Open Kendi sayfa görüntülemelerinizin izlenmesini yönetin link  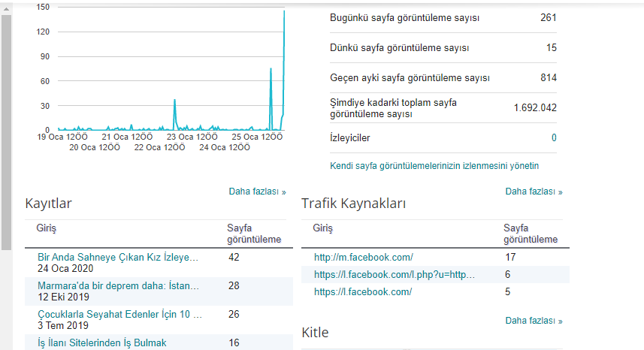coord(434,166)
